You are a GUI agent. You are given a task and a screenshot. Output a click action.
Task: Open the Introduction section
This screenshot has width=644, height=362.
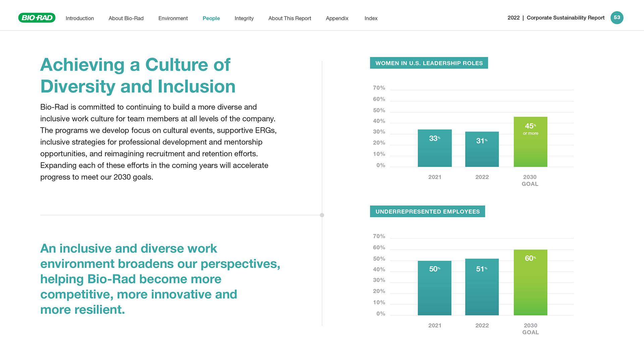pyautogui.click(x=80, y=18)
